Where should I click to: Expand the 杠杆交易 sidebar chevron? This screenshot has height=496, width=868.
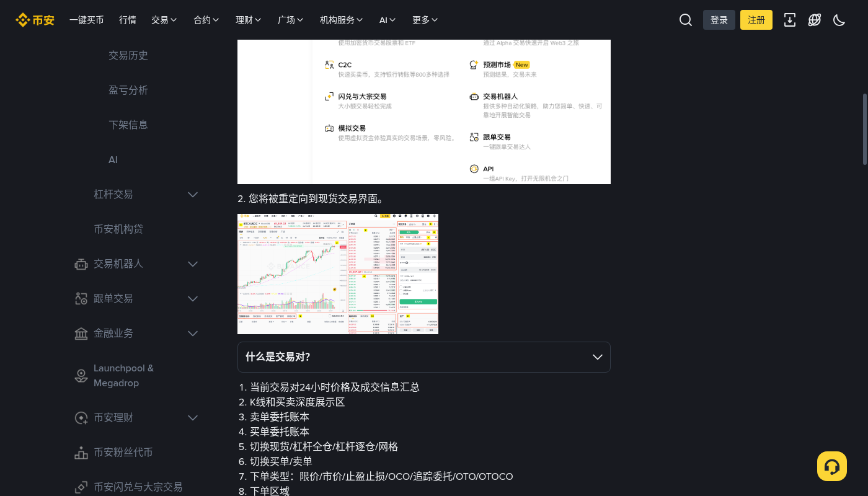tap(193, 195)
